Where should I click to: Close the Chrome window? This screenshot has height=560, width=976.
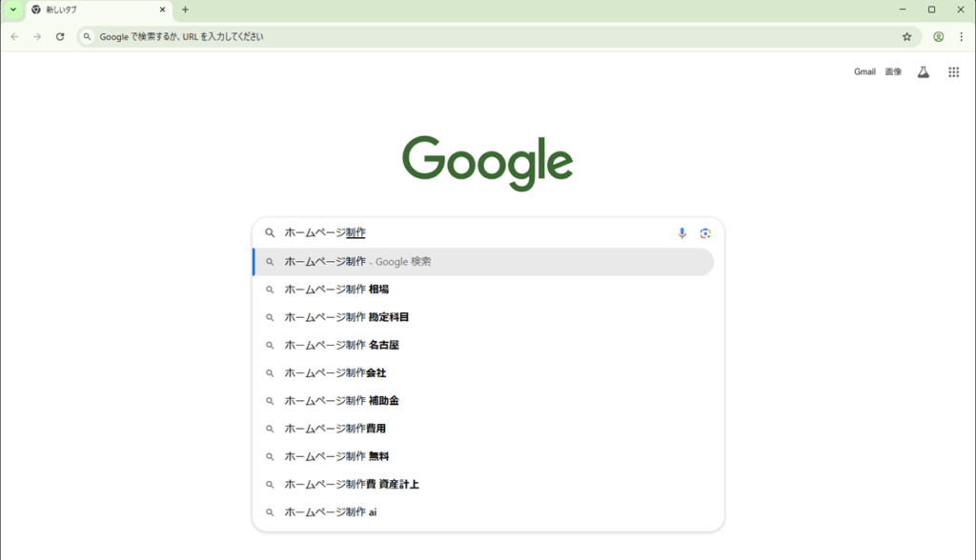coord(961,10)
